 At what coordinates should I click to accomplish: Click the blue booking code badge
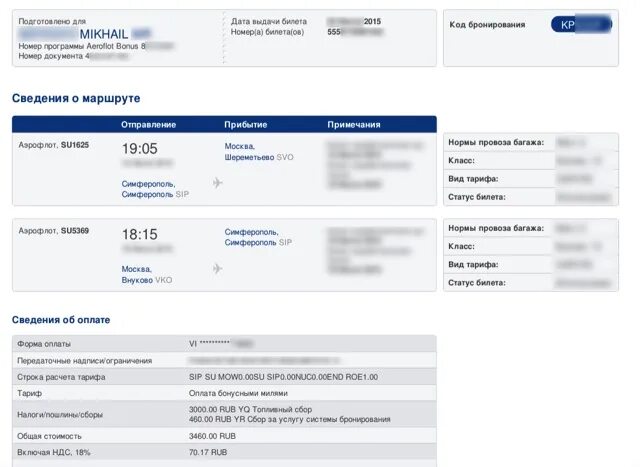coord(581,24)
